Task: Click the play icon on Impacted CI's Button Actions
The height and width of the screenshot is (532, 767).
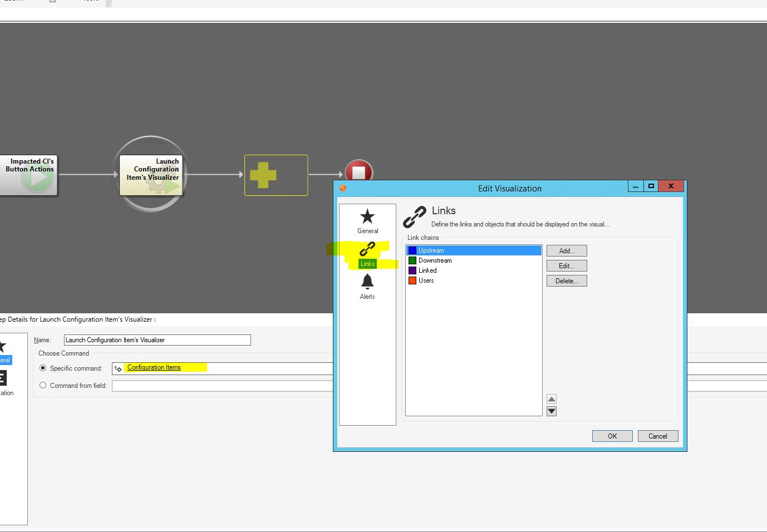Action: click(37, 179)
